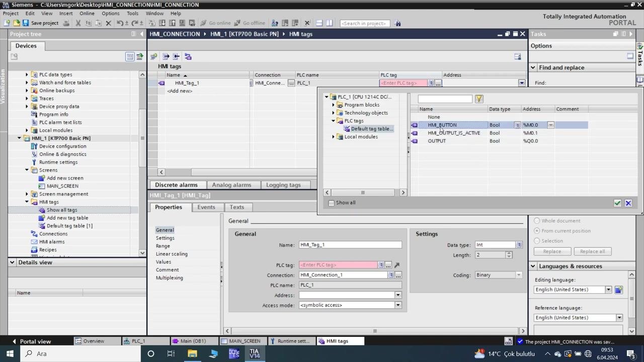Image resolution: width=644 pixels, height=362 pixels.
Task: Open the Editing language dropdown
Action: pos(608,290)
